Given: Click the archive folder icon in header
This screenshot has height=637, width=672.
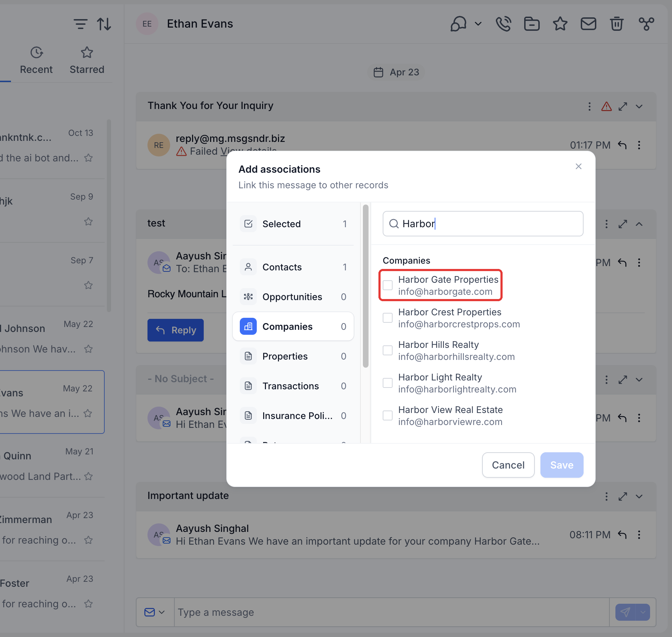Looking at the screenshot, I should 532,24.
